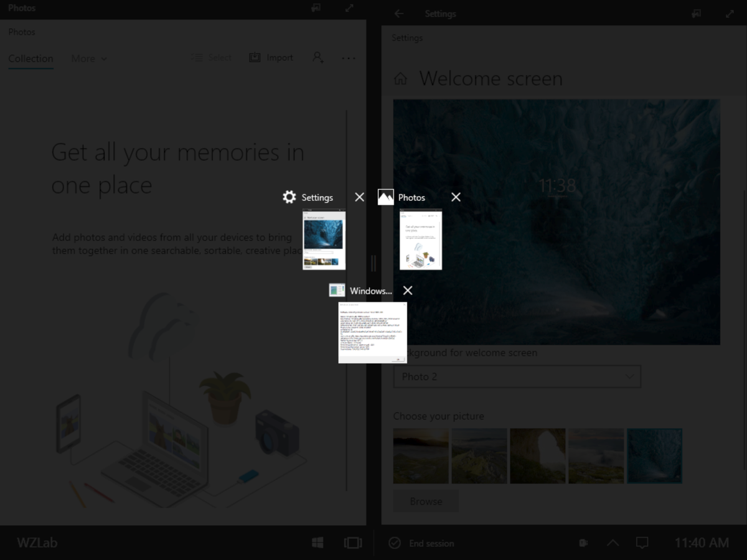Expand the More menu in Photos
The image size is (747, 560).
[x=88, y=58]
